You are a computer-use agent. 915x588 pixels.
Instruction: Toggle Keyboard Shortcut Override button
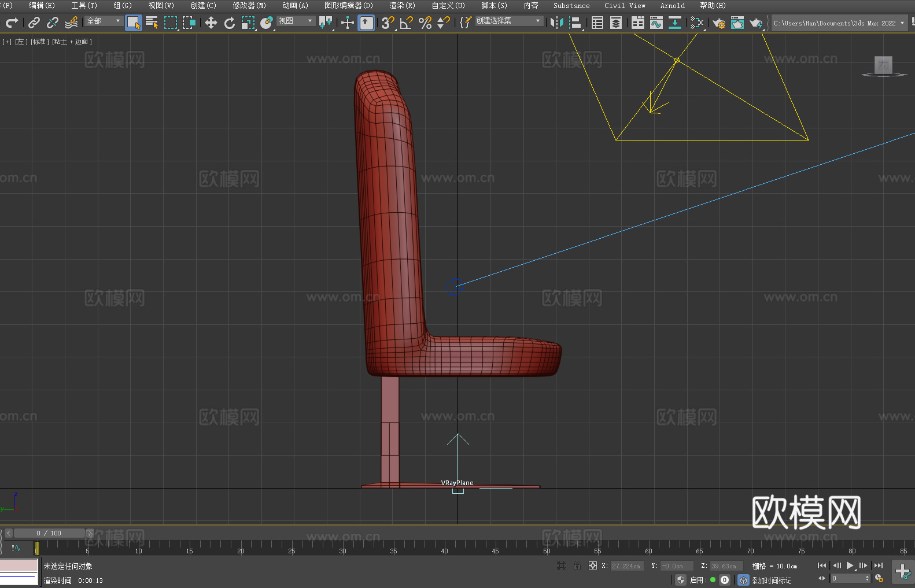point(366,23)
